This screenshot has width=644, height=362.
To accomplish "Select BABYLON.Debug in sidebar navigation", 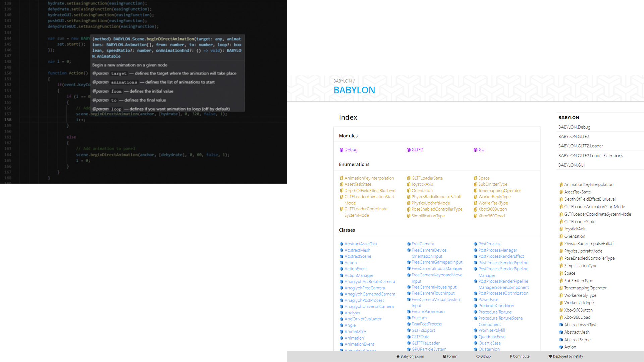I will (x=574, y=127).
